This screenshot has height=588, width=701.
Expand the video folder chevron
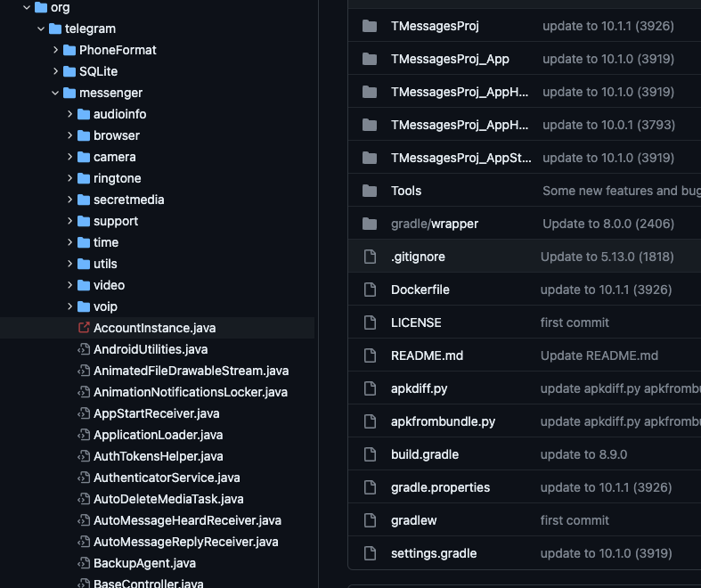coord(69,285)
